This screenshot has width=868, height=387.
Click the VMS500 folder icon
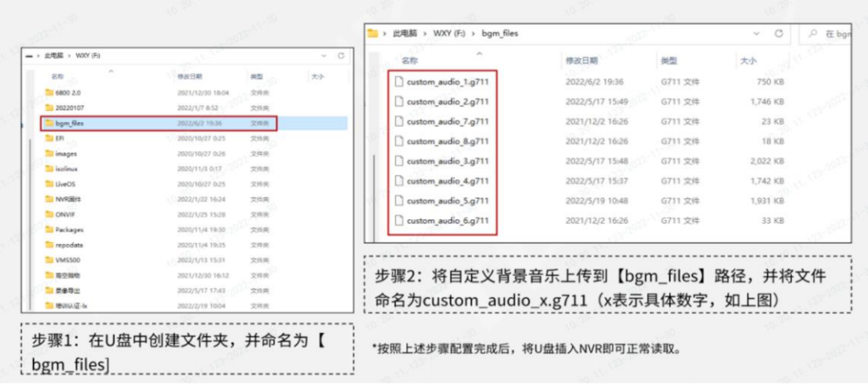click(x=48, y=260)
